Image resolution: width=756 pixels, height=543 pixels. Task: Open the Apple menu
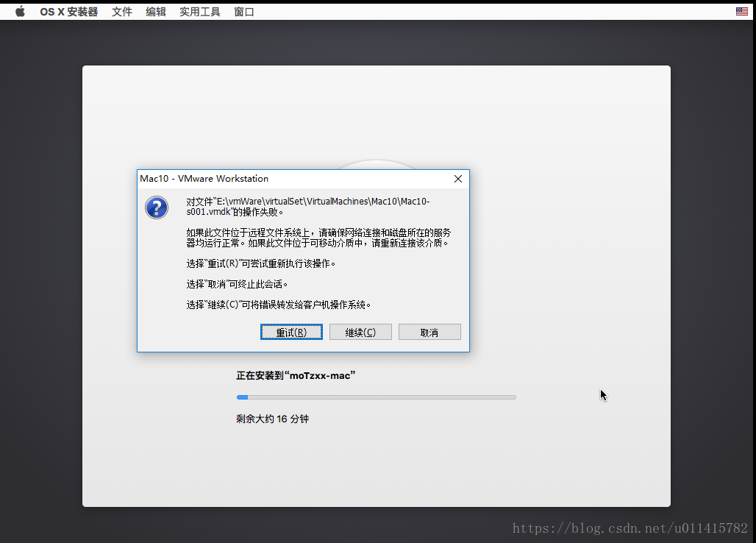(21, 12)
